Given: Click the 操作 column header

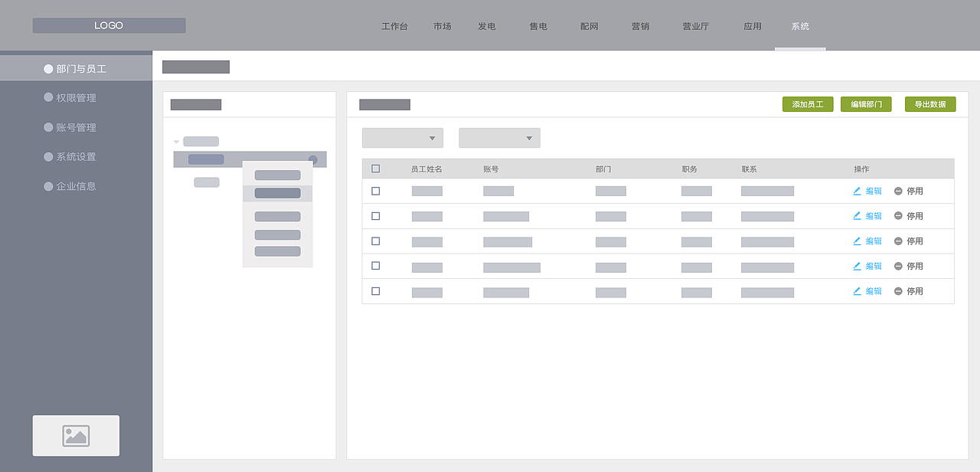Looking at the screenshot, I should tap(861, 169).
